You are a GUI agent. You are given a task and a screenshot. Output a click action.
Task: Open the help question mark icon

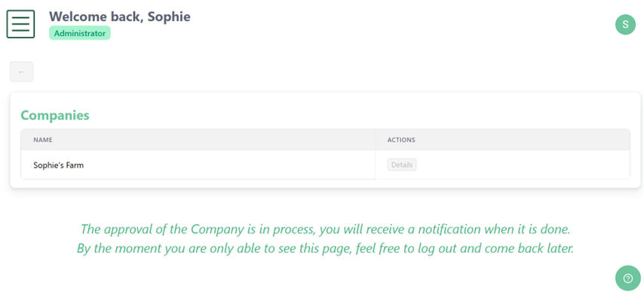[x=628, y=278]
